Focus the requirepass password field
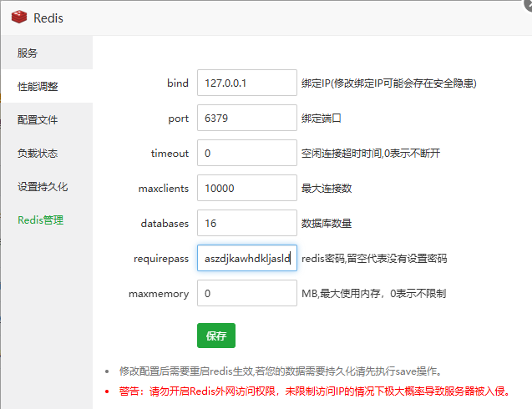The width and height of the screenshot is (532, 409). (247, 258)
